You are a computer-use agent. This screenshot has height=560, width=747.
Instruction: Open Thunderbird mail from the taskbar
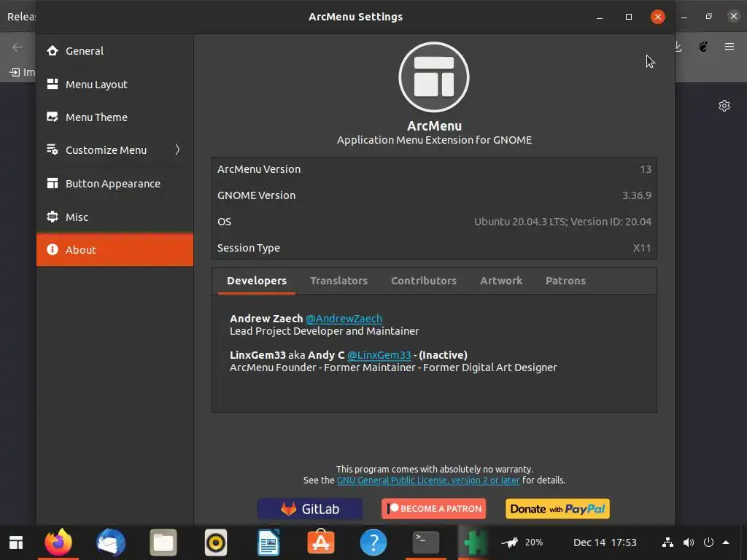click(111, 542)
